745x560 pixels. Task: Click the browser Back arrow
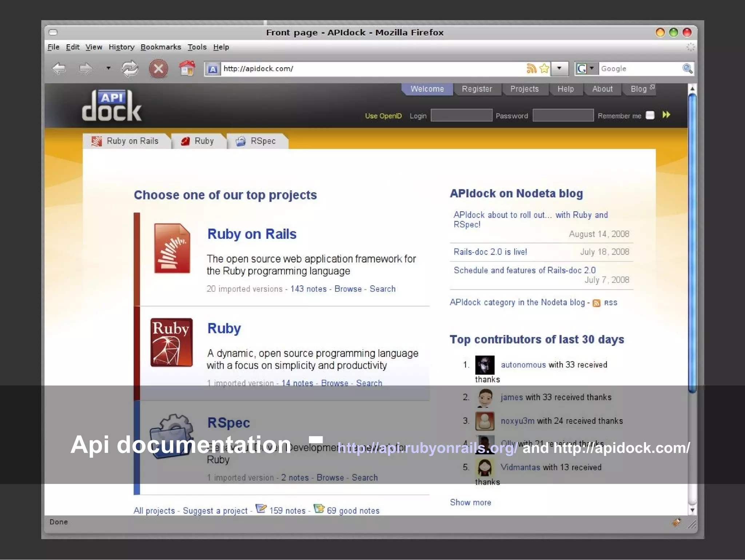click(x=59, y=68)
